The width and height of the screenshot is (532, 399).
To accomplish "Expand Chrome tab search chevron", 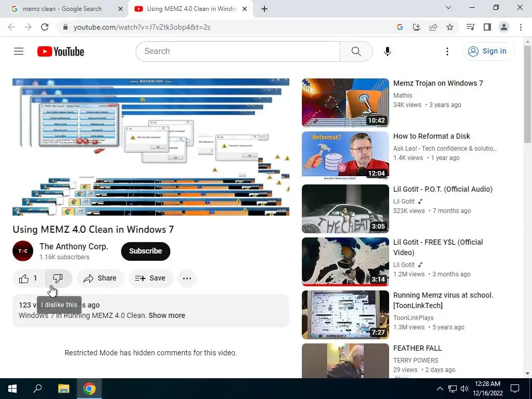I will pos(448,7).
